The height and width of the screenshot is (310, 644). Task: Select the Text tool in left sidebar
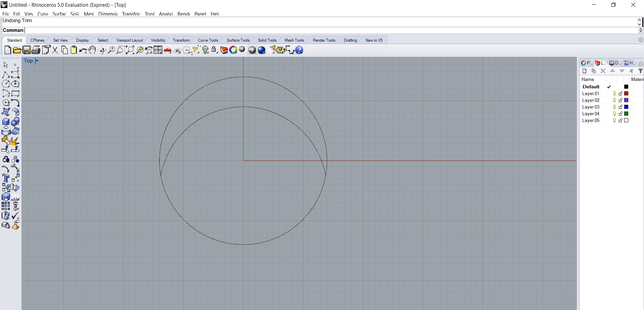(6, 178)
